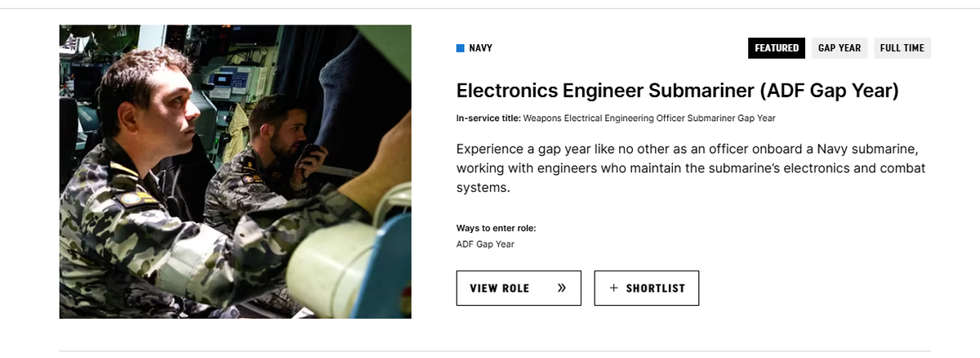Select the FULL TIME tag
Image resolution: width=980 pixels, height=358 pixels.
click(x=902, y=48)
